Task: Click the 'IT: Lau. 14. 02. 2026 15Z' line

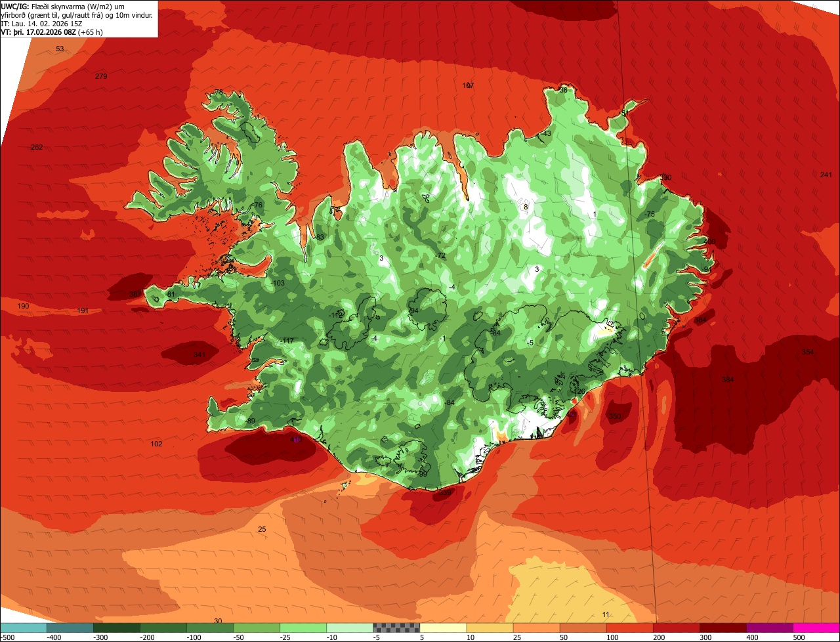Action: tap(41, 24)
